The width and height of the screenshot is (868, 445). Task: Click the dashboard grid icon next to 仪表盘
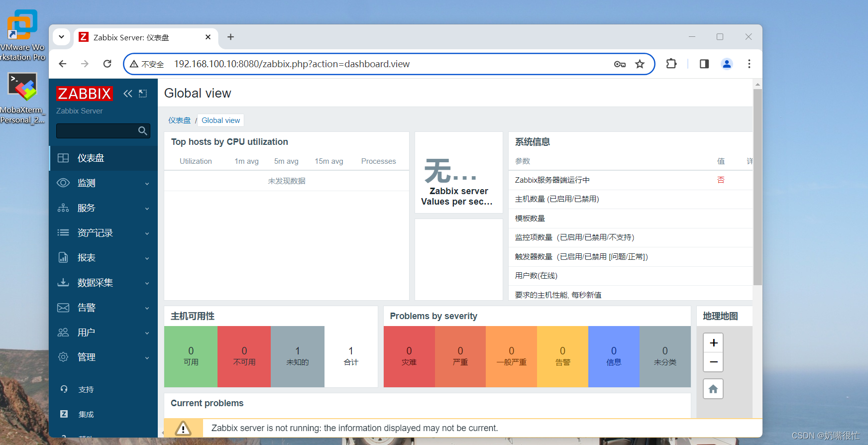63,158
